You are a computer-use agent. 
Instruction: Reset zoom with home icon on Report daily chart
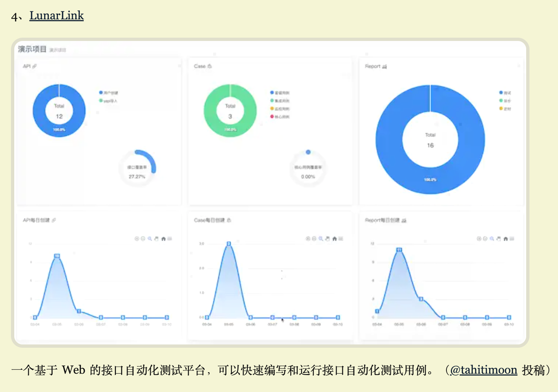[x=505, y=239]
